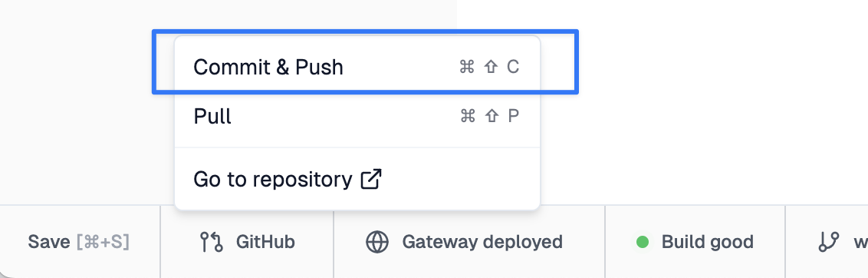Viewport: 868px width, 278px height.
Task: Choose Pull in the GitHub popup menu
Action: click(x=357, y=117)
